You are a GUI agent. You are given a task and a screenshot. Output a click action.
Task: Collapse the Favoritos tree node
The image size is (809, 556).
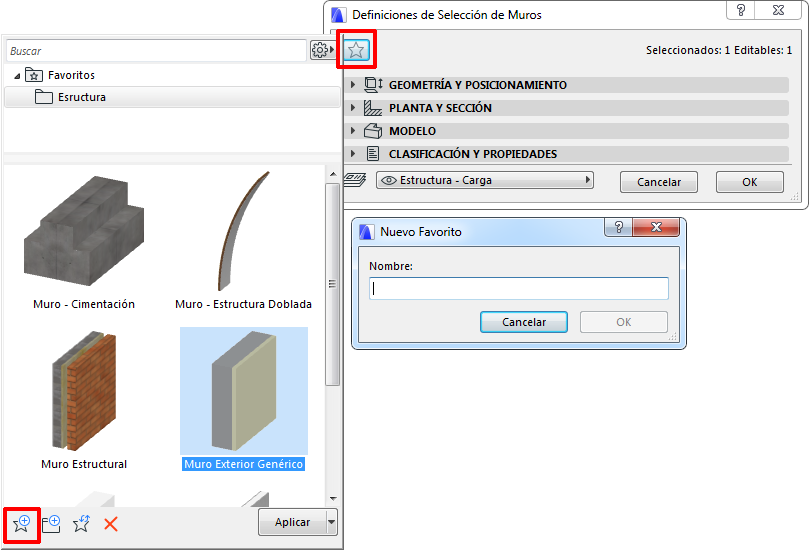(x=17, y=76)
